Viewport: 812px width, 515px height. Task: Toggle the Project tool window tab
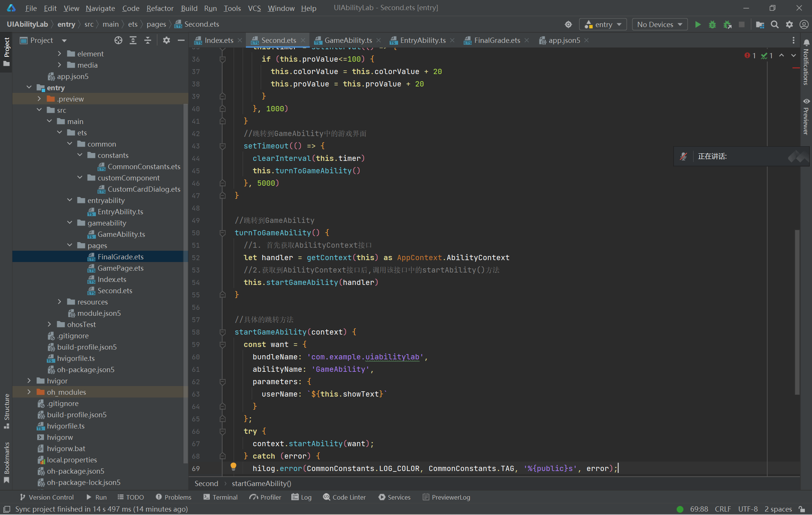pos(6,52)
